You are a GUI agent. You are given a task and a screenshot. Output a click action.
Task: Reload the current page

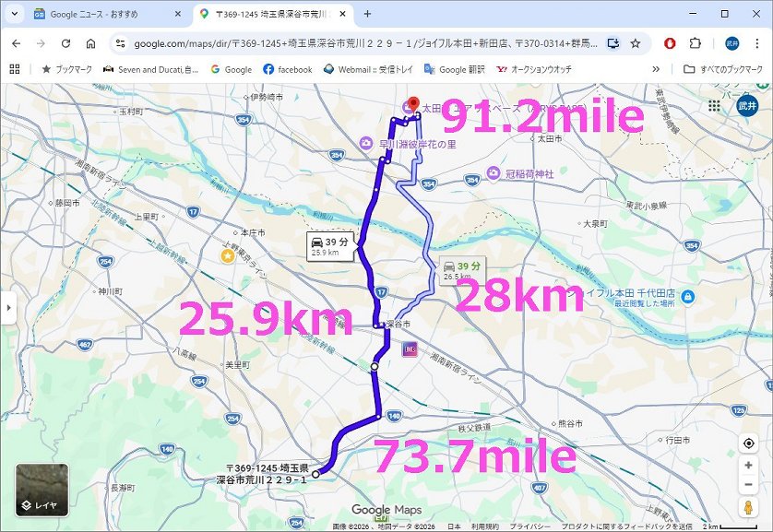(65, 43)
